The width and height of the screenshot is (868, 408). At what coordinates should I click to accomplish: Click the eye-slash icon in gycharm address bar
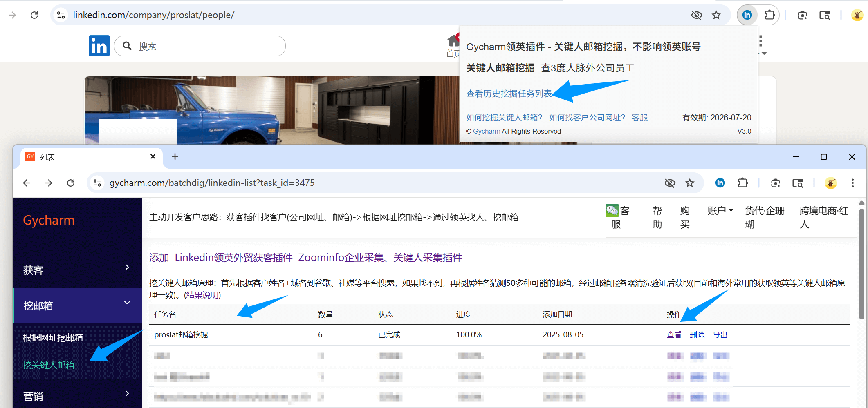click(670, 183)
